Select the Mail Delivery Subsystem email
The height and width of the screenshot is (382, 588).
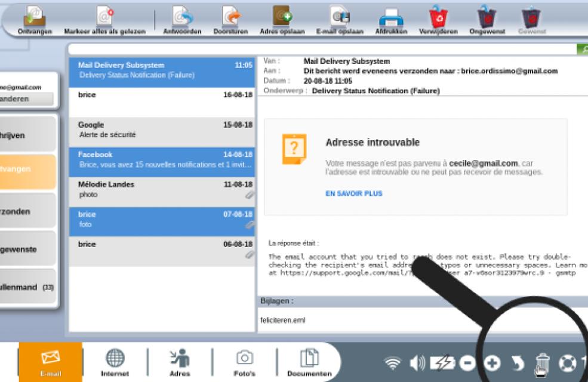162,72
